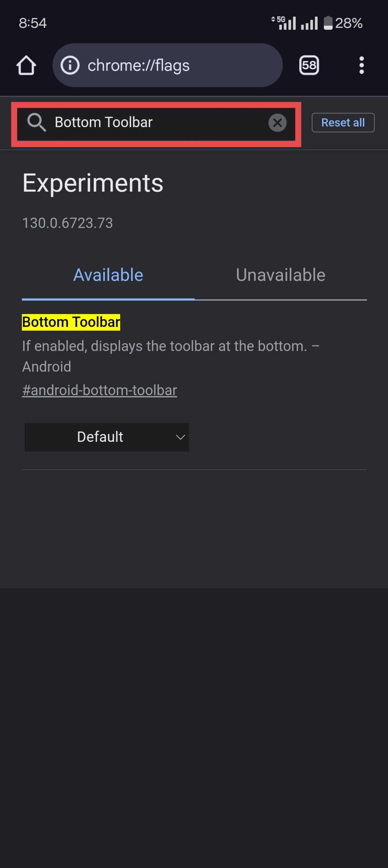Click the version number 130.0.6723.73
388x868 pixels.
coord(67,223)
